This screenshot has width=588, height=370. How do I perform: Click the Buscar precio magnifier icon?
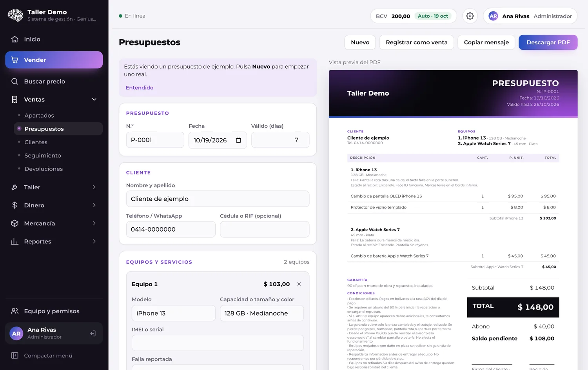pos(15,82)
